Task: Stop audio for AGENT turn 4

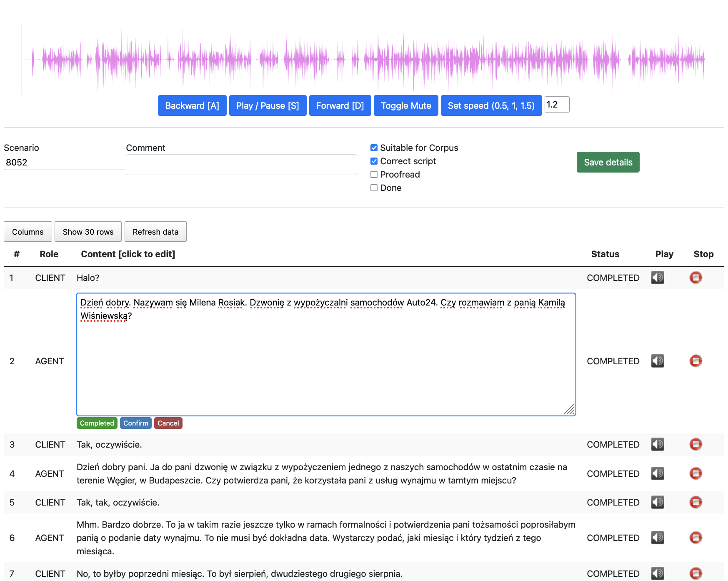Action: point(695,473)
